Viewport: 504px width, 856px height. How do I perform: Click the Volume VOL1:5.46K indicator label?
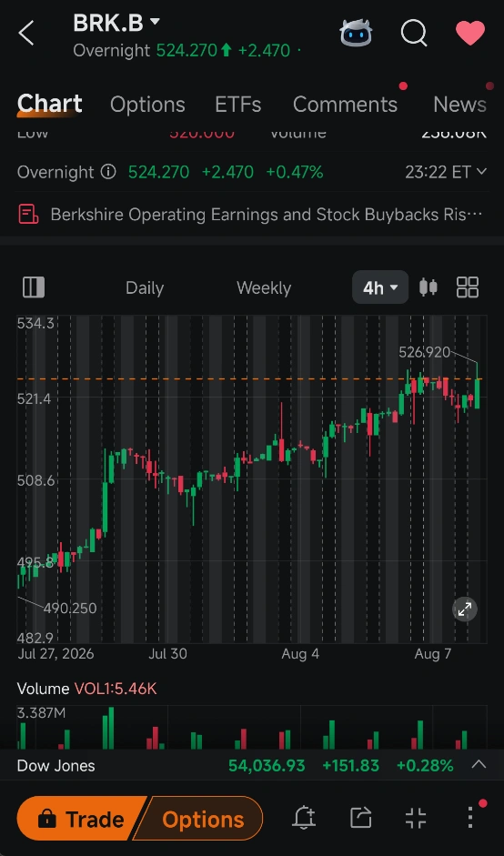tap(86, 689)
